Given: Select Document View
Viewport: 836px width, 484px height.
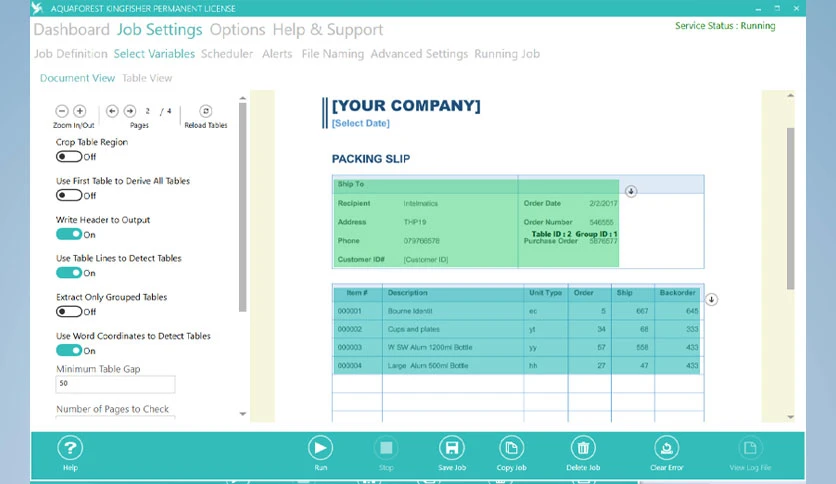Looking at the screenshot, I should pyautogui.click(x=77, y=78).
